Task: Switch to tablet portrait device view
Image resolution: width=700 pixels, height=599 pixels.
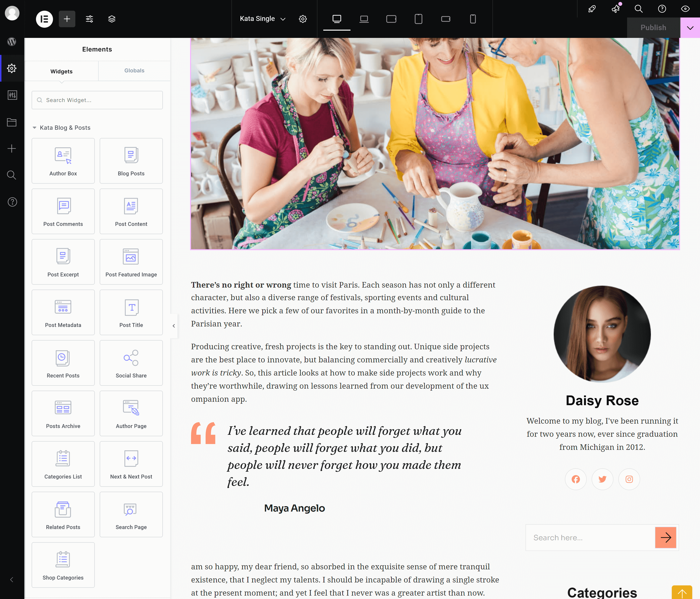Action: [x=418, y=19]
